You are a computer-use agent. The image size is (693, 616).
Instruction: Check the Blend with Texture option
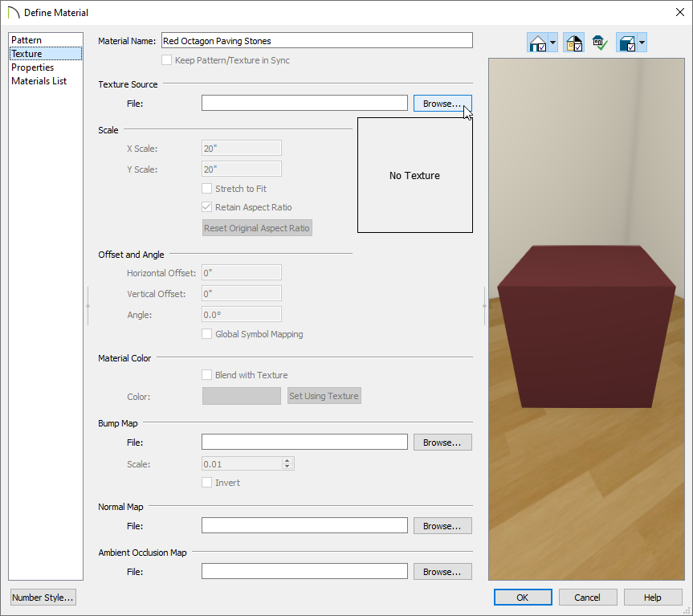(207, 374)
